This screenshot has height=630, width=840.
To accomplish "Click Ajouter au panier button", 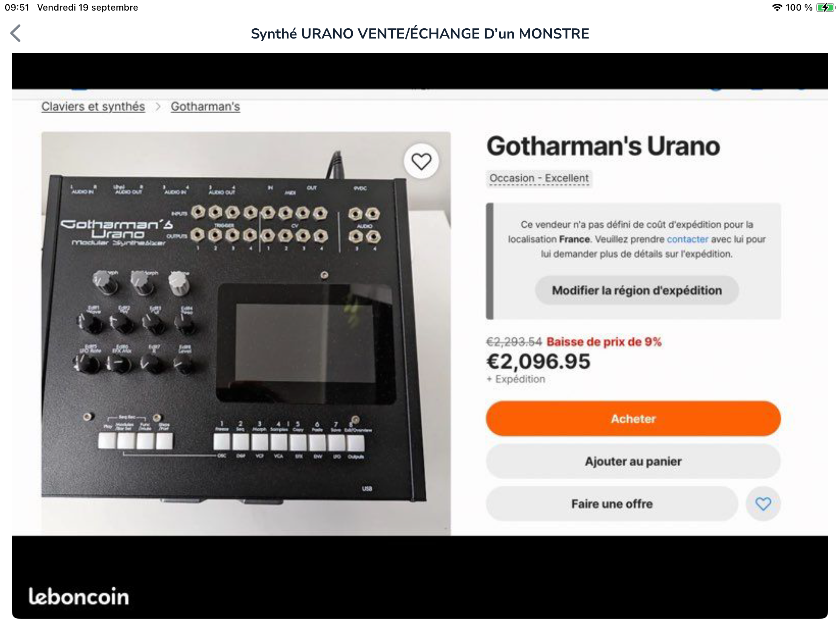I will pyautogui.click(x=633, y=462).
